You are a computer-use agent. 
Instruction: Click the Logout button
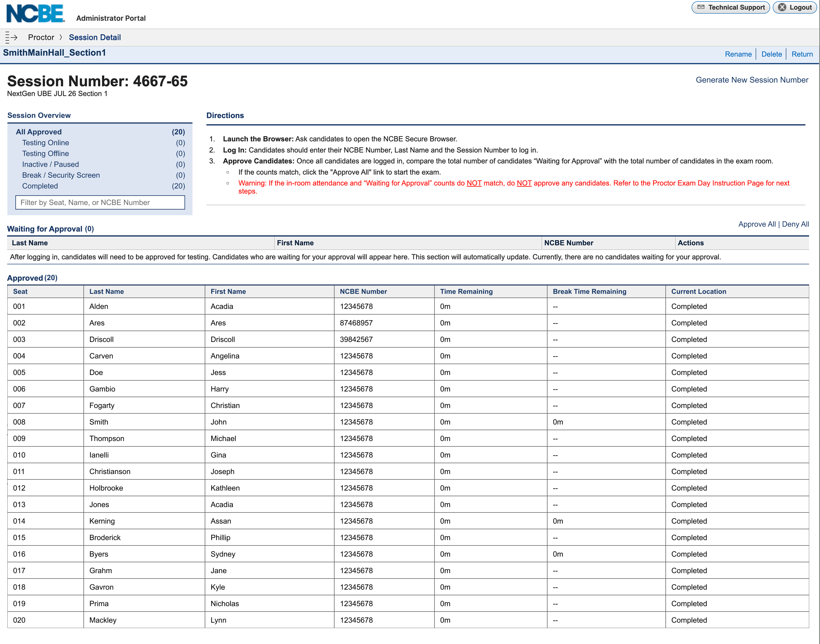795,7
